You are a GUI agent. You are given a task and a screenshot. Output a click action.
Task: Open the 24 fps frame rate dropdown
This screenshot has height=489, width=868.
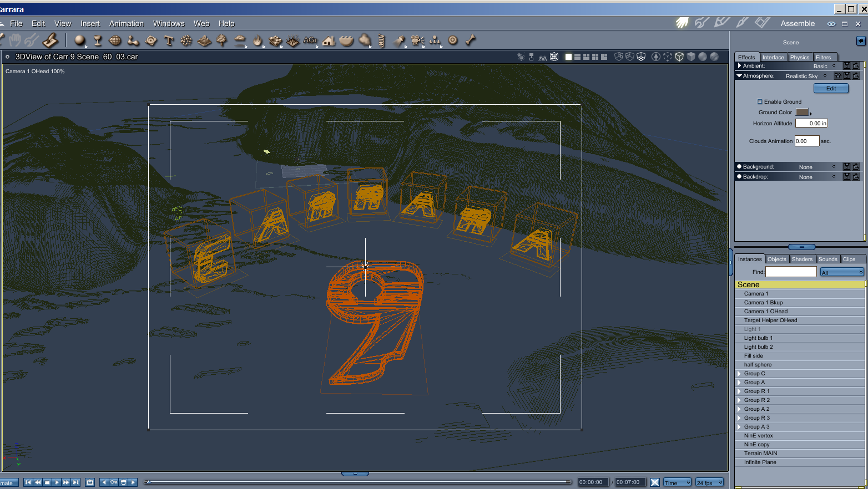click(710, 482)
